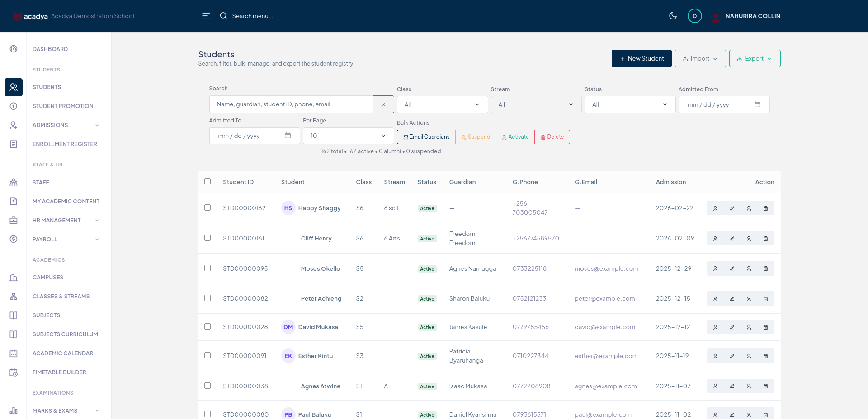
Task: Focus the student search input field
Action: coord(291,104)
